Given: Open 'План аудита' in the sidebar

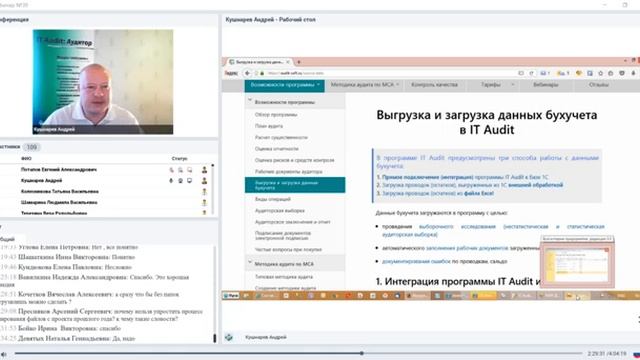Looking at the screenshot, I should tap(269, 126).
